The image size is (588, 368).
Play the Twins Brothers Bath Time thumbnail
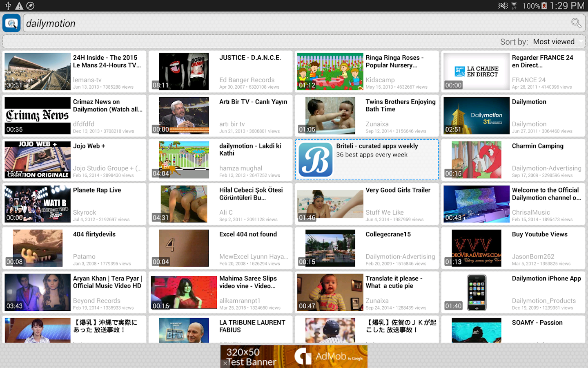point(330,116)
